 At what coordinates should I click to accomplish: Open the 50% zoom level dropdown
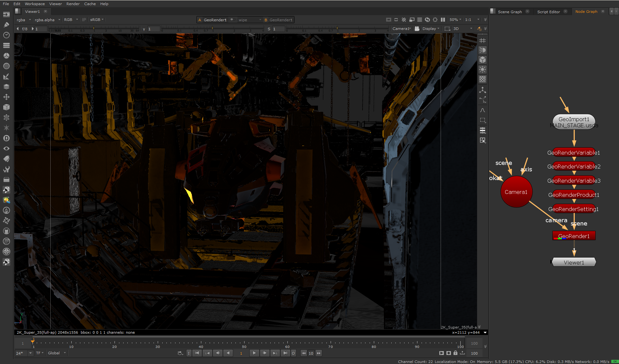tap(455, 20)
